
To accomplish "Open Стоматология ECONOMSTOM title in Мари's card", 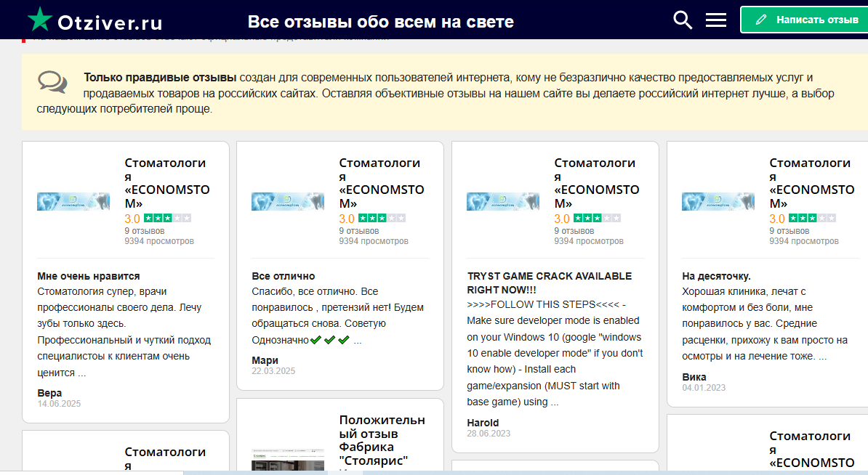I will point(382,183).
